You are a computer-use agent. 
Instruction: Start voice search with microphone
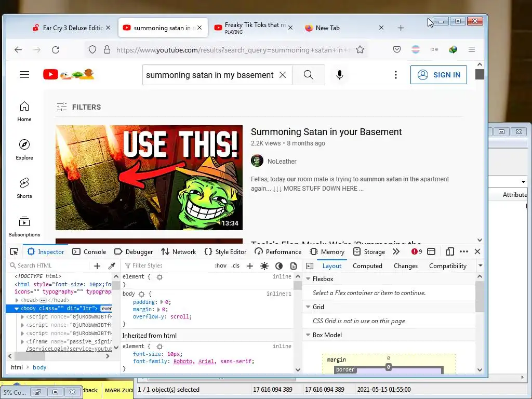(339, 75)
